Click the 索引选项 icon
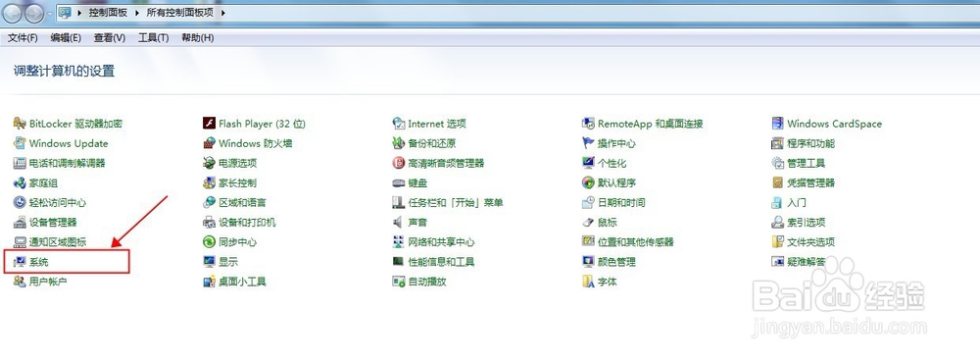 coord(778,222)
